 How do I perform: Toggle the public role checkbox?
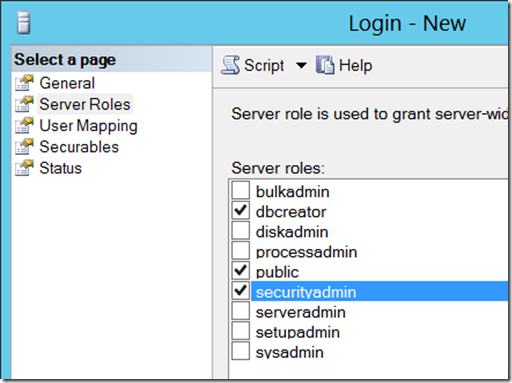(x=241, y=270)
